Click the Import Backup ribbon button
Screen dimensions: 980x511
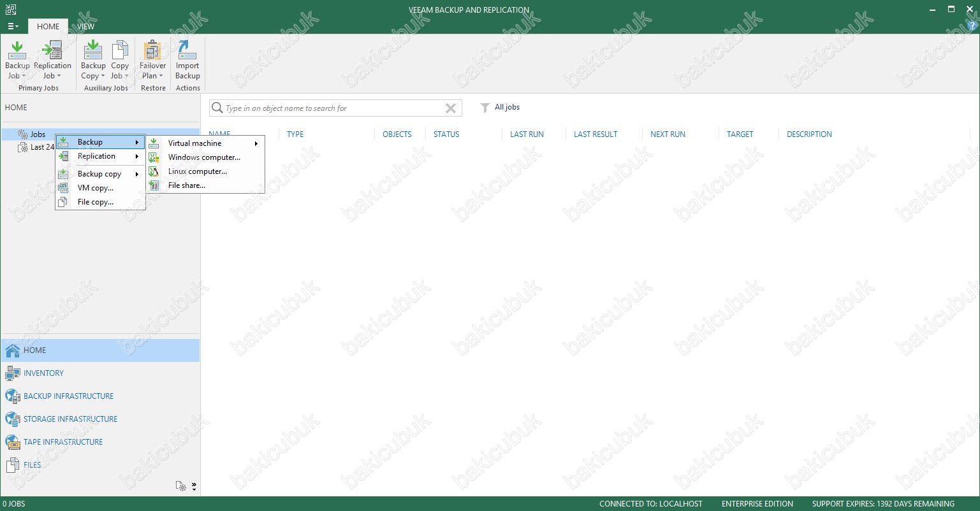(x=187, y=60)
